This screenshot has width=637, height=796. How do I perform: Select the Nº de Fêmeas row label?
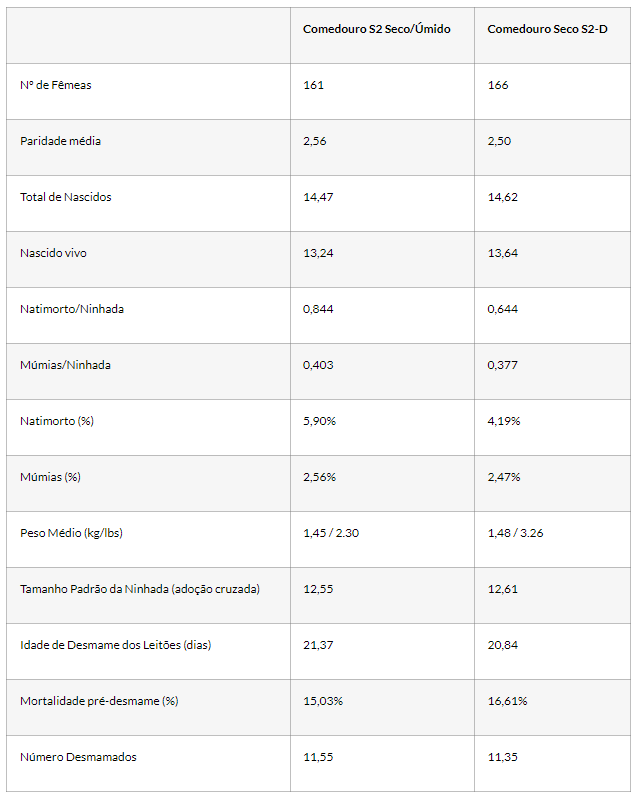coord(56,85)
